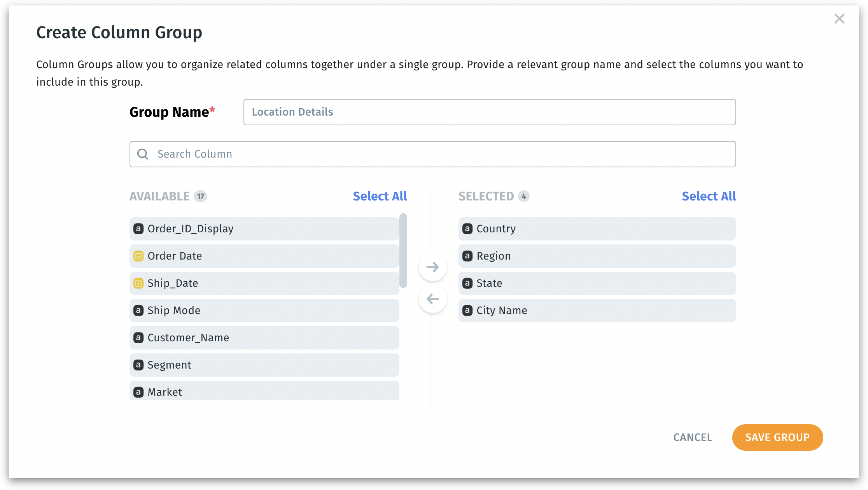This screenshot has width=868, height=490.
Task: Click the search magnifier icon
Action: (x=143, y=154)
